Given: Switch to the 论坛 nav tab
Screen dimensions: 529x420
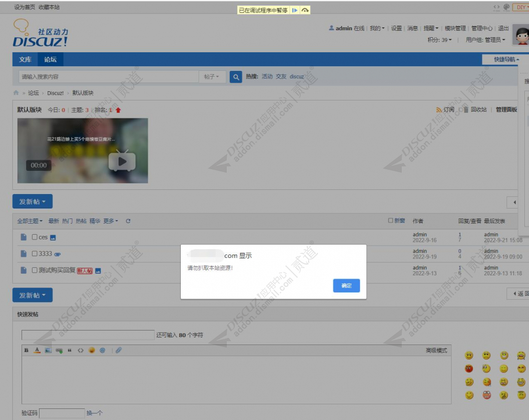Looking at the screenshot, I should [50, 60].
